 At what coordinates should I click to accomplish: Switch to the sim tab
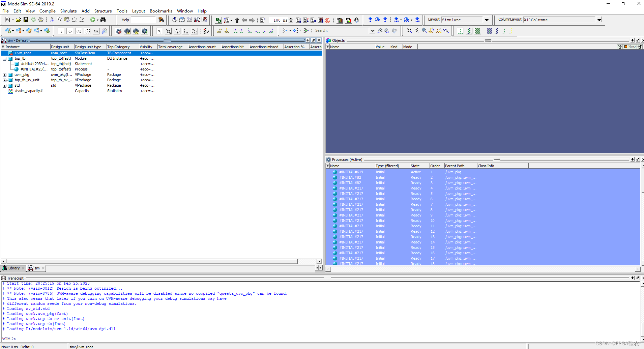tap(36, 268)
